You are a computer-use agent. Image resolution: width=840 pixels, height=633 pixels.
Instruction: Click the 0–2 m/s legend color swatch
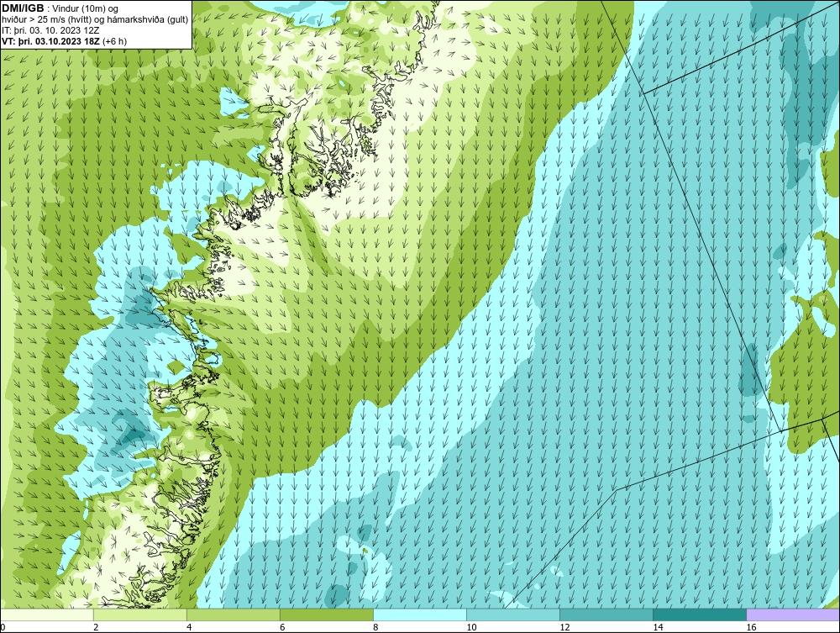[47, 615]
